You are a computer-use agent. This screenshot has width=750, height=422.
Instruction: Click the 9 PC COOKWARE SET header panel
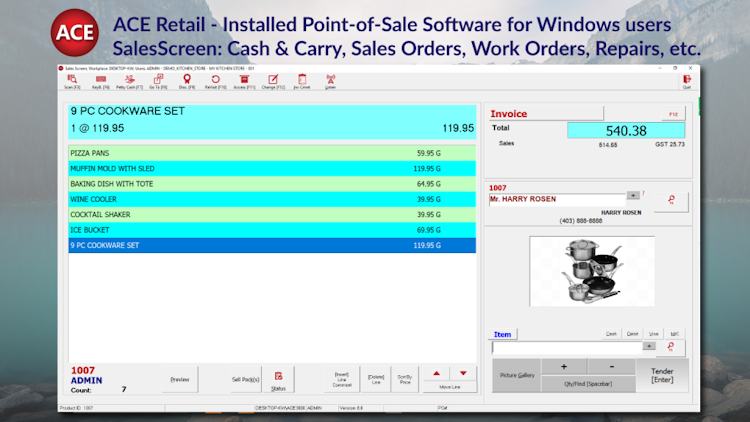(x=272, y=122)
